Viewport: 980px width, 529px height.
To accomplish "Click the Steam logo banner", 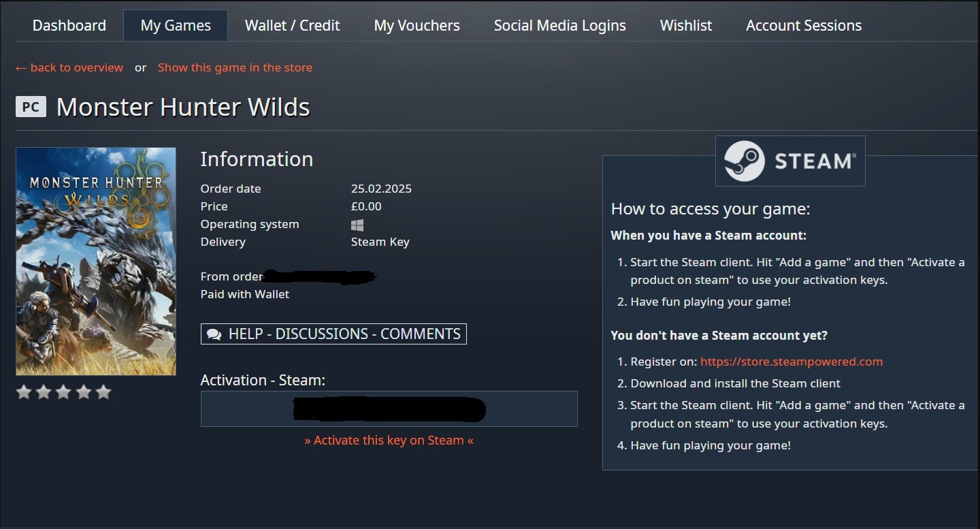I will click(790, 161).
